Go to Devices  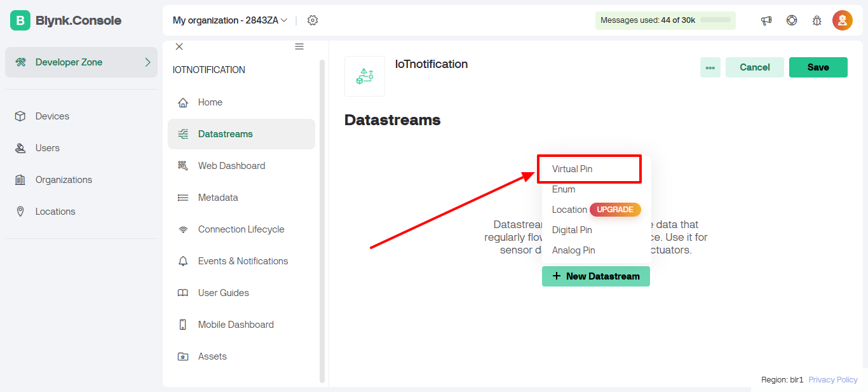tap(81, 116)
